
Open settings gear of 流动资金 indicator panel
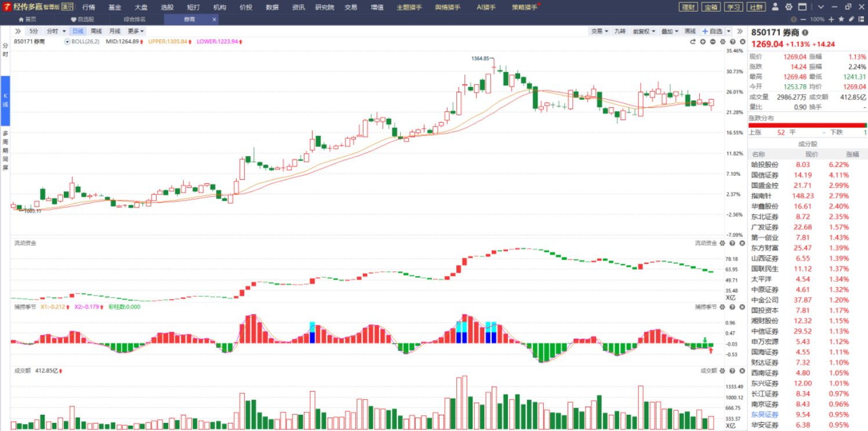tap(722, 243)
